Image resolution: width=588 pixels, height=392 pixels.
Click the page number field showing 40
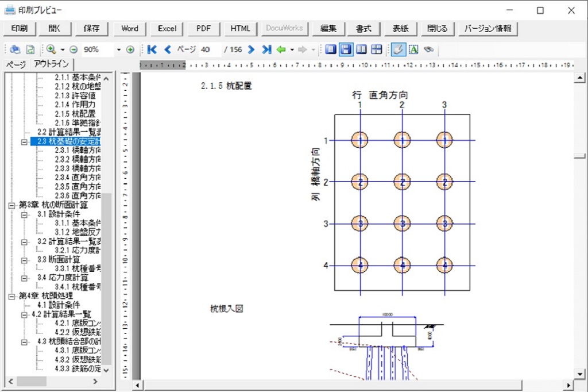[x=210, y=49]
